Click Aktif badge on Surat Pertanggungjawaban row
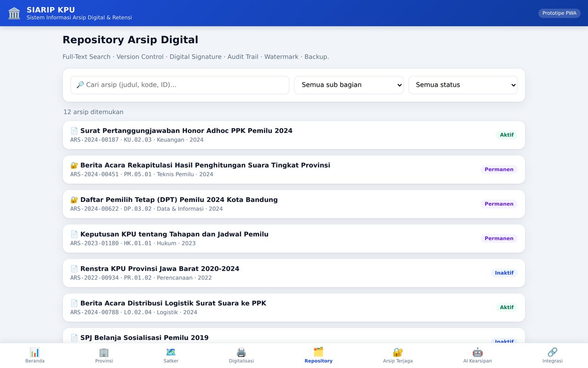 (x=507, y=135)
